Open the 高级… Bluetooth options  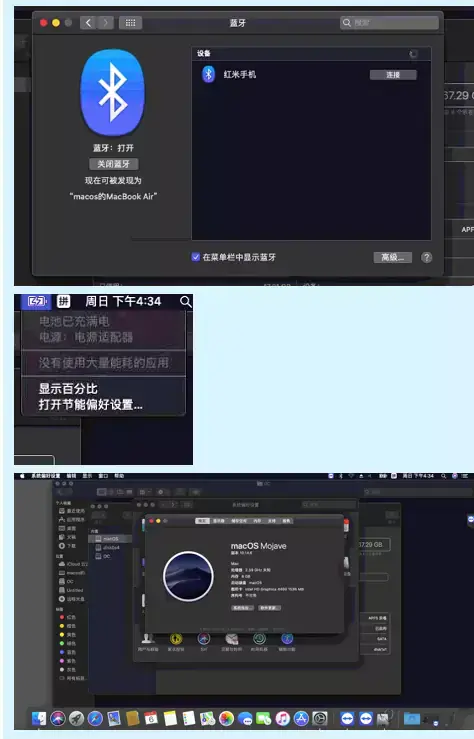tap(393, 257)
